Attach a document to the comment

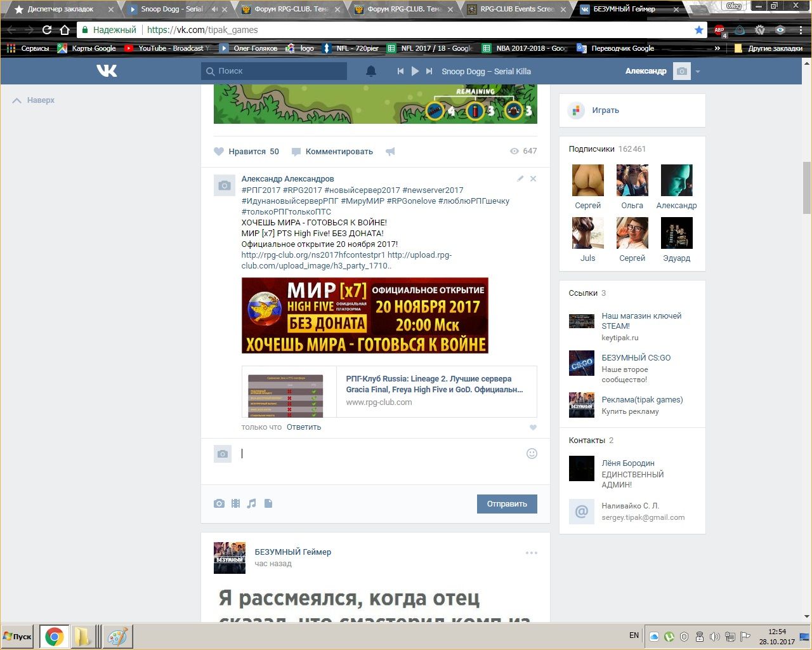(268, 503)
